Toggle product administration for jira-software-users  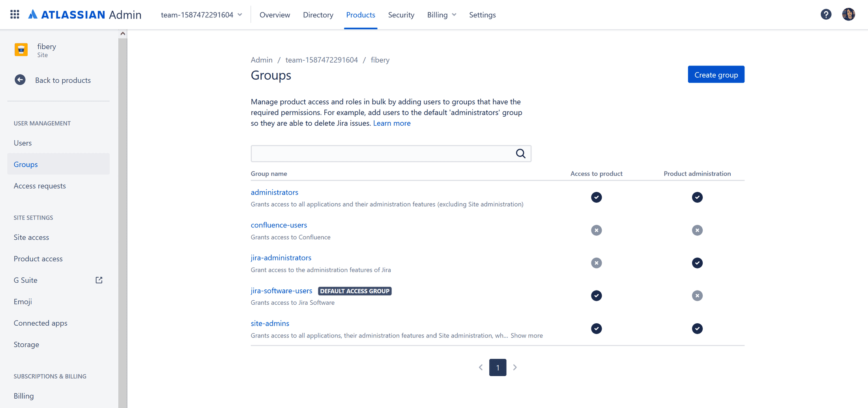coord(697,295)
